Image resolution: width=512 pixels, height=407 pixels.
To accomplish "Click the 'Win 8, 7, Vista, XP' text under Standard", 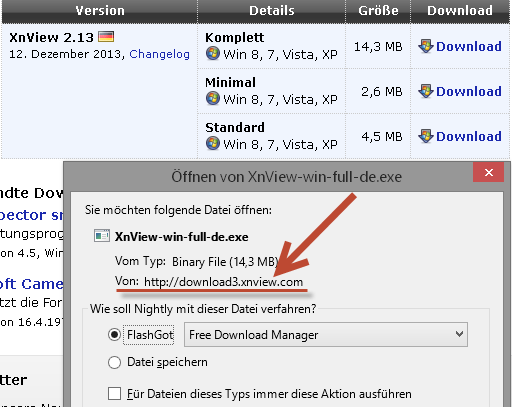I will pos(280,144).
